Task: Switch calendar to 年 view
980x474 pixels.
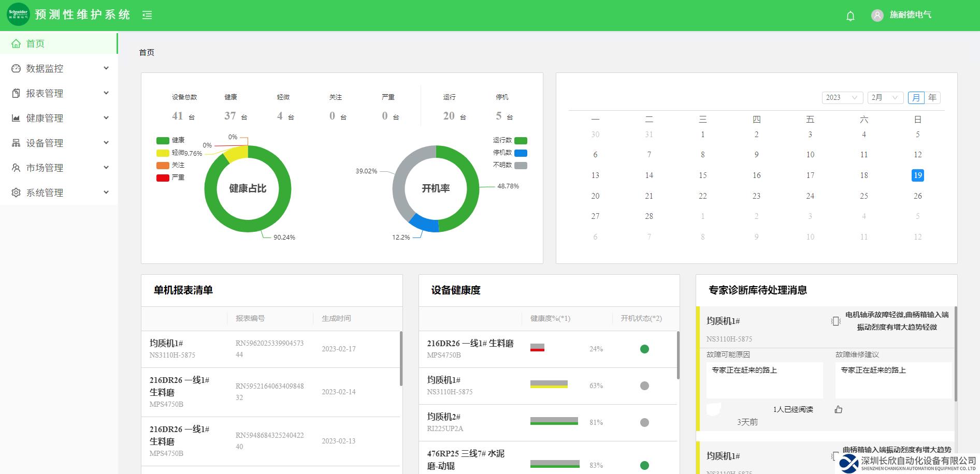Action: click(x=932, y=98)
